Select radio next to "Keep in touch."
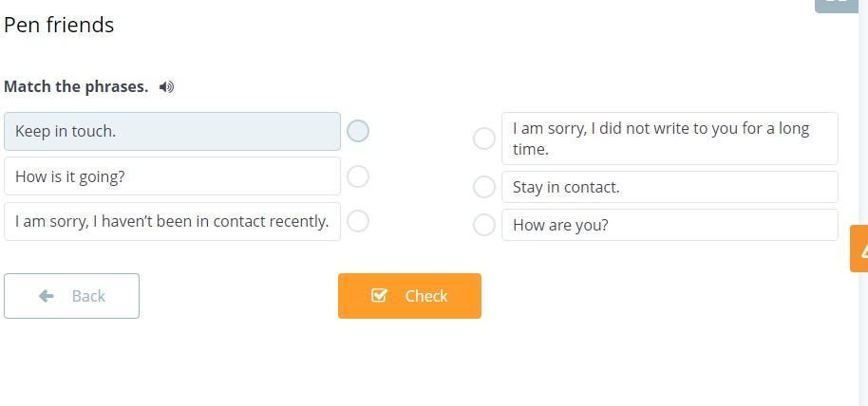This screenshot has width=868, height=406. pyautogui.click(x=358, y=131)
